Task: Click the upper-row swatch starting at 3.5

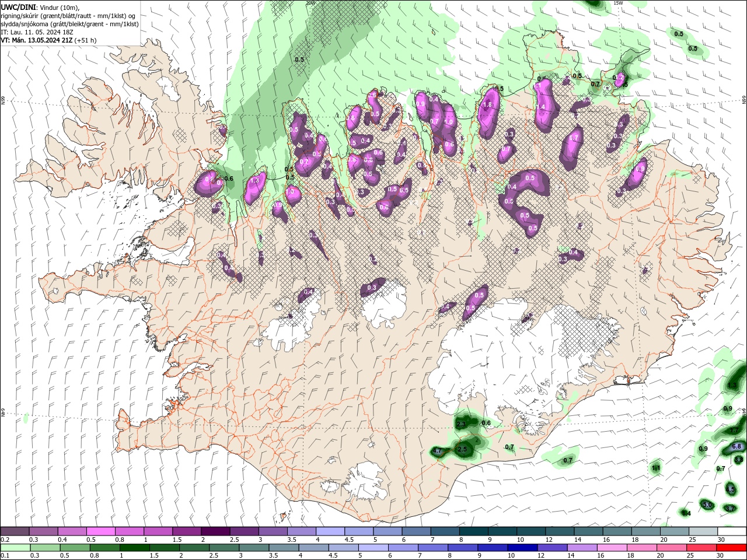Action: [x=301, y=531]
